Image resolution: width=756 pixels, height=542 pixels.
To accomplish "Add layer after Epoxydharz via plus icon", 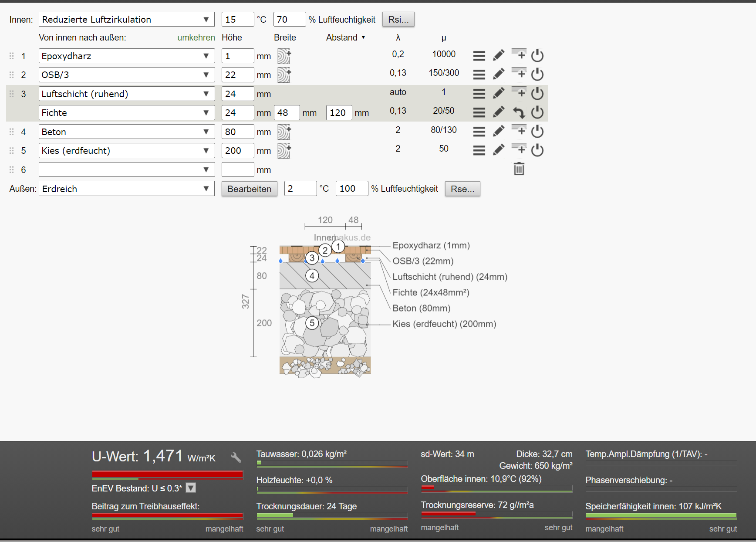I will pyautogui.click(x=519, y=54).
